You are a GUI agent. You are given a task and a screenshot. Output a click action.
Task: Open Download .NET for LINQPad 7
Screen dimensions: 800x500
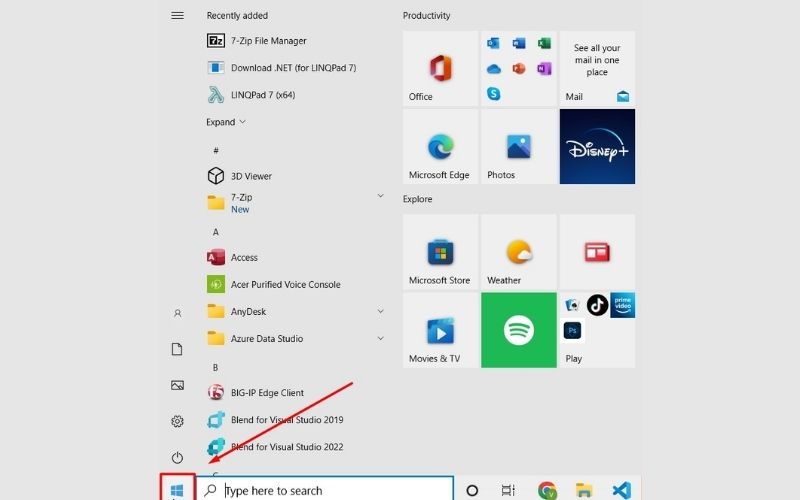[x=281, y=68]
